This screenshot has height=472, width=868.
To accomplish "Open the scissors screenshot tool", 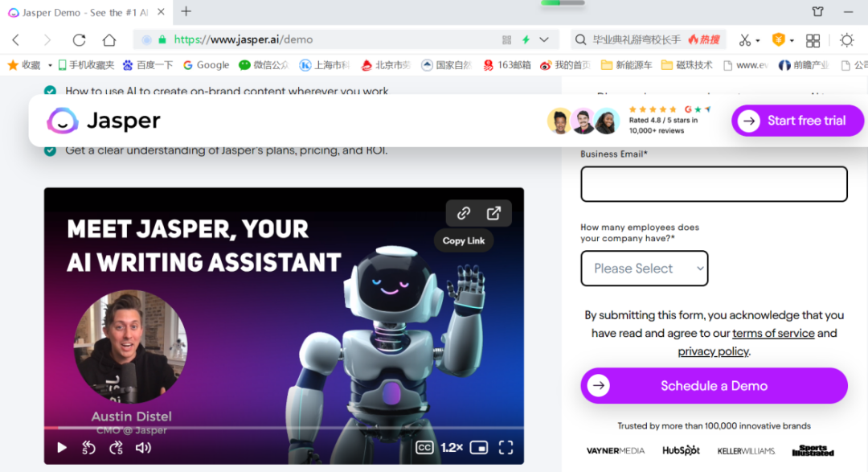I will [744, 40].
